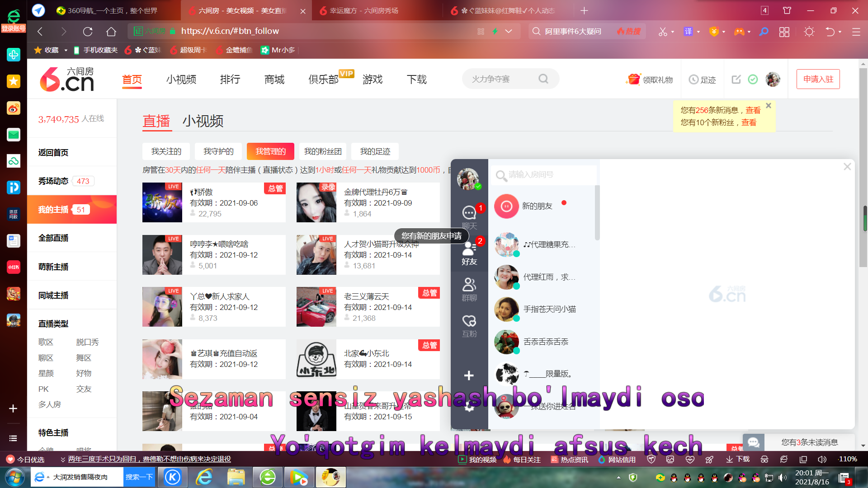Open the 骄傲 live room thumbnail
This screenshot has height=488, width=868.
(x=162, y=202)
